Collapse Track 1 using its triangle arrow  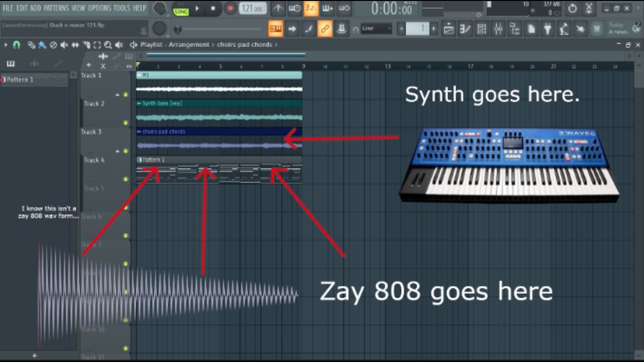118,95
